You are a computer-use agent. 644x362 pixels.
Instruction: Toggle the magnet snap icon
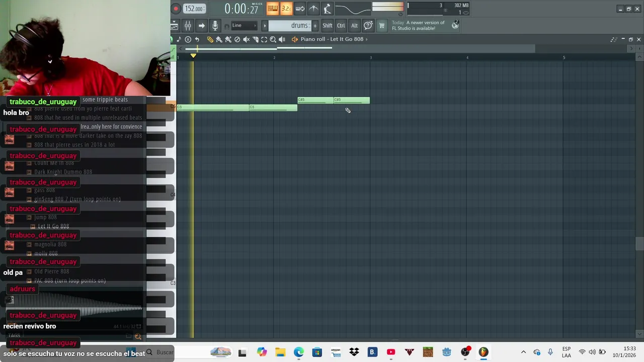point(226,26)
